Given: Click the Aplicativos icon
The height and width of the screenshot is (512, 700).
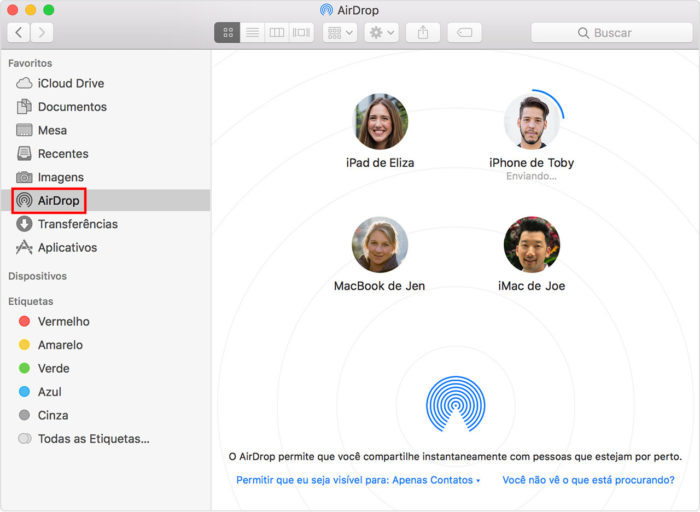Looking at the screenshot, I should click(24, 247).
